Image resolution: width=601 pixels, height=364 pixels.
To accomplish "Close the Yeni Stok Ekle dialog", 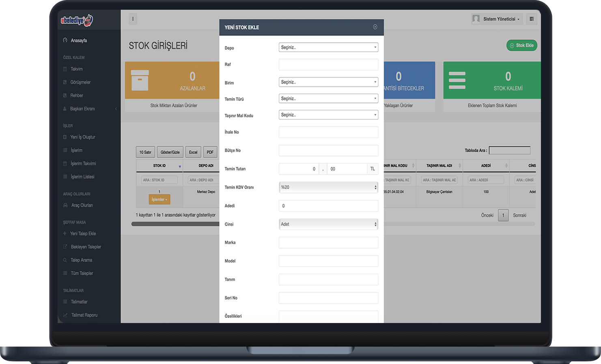I will (375, 27).
